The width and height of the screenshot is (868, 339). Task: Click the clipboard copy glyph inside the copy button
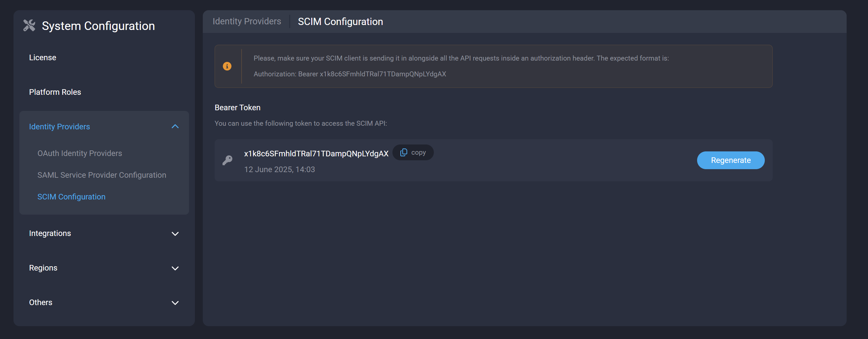pyautogui.click(x=404, y=152)
